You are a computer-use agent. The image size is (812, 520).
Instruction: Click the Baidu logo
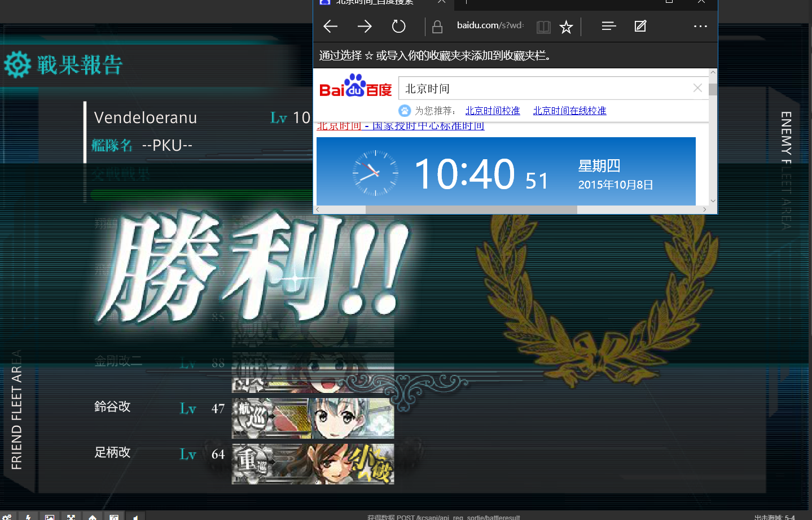click(x=355, y=86)
